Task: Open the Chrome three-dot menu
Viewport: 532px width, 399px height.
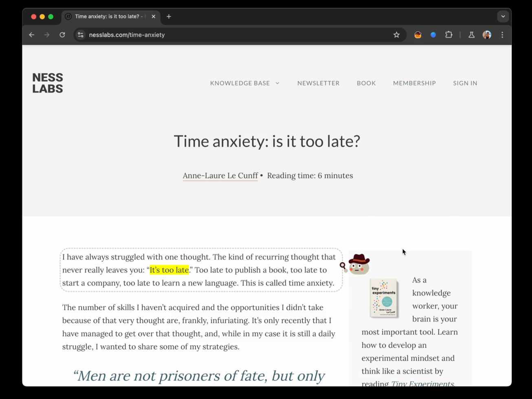Action: 502,35
